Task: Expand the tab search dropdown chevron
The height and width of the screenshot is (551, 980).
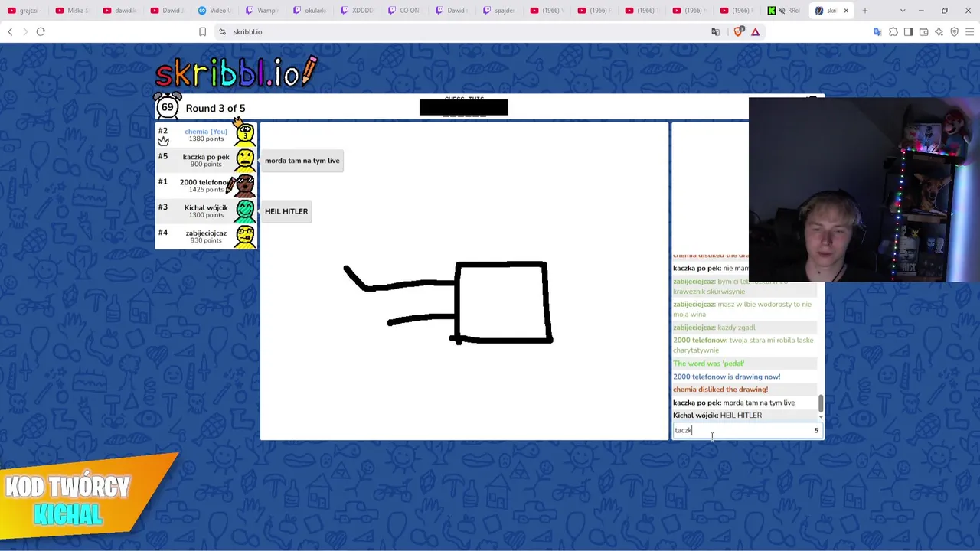Action: (903, 11)
